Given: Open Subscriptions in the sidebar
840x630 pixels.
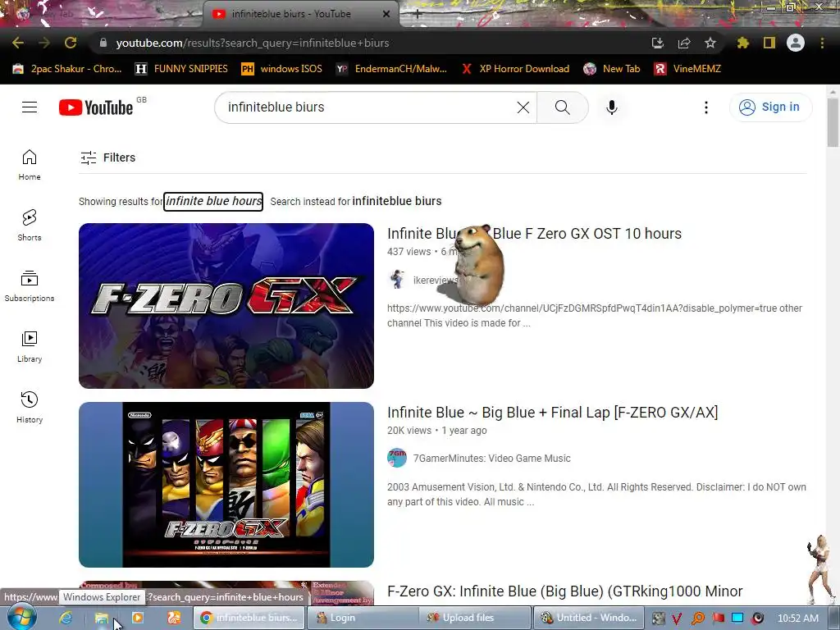Looking at the screenshot, I should tap(30, 286).
